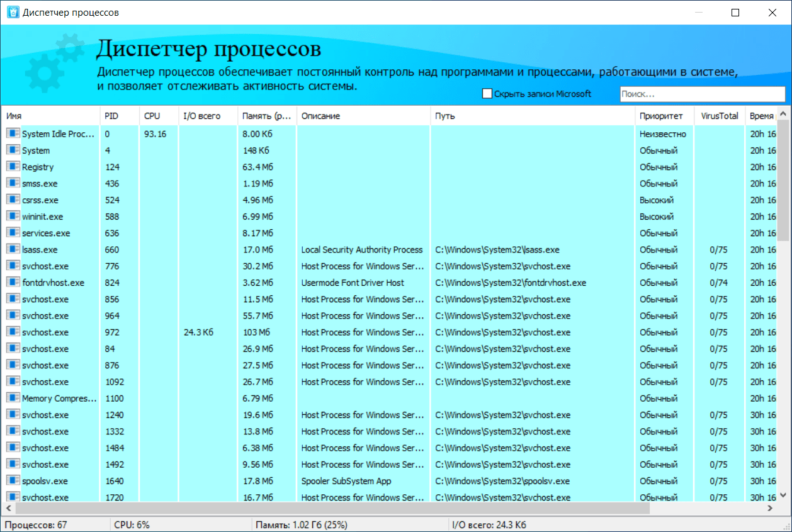Click the CPU: 6% status entry
The height and width of the screenshot is (532, 792).
coord(131,524)
